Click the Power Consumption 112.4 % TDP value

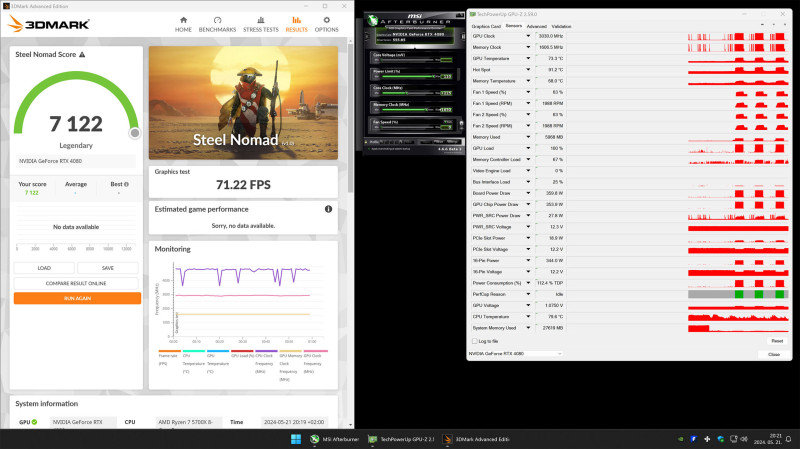point(550,283)
